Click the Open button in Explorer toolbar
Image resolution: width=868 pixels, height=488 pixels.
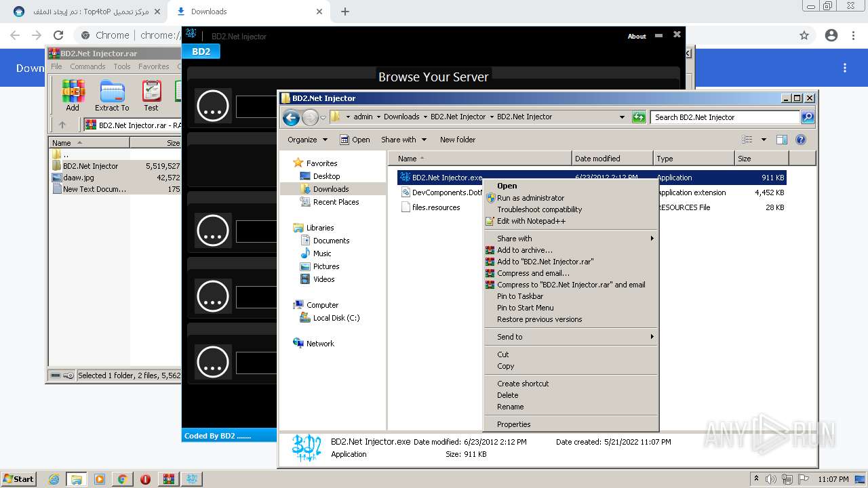[x=355, y=140]
